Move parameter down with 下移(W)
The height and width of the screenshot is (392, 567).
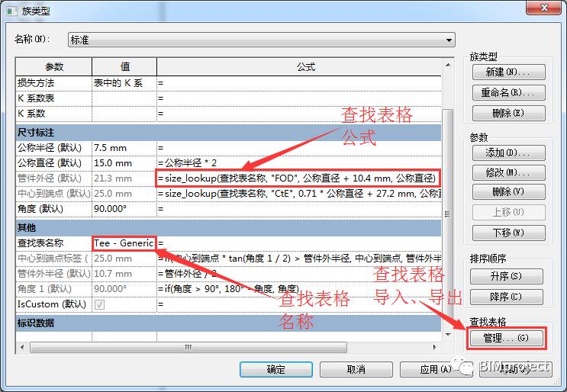[x=508, y=233]
